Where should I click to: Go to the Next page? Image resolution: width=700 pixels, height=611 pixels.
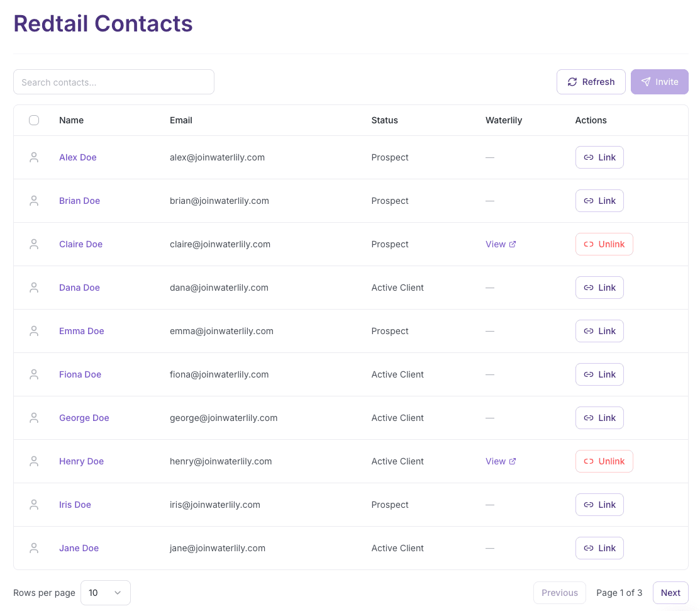pyautogui.click(x=670, y=593)
